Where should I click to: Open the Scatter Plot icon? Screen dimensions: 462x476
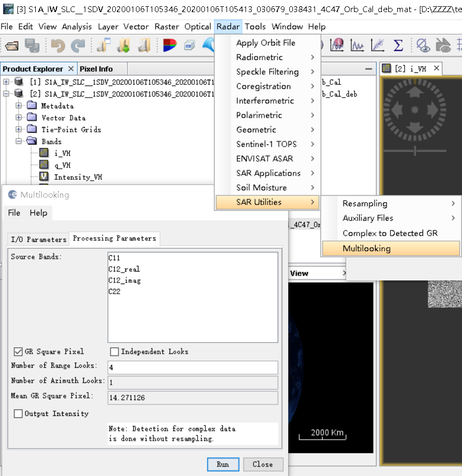pos(378,45)
